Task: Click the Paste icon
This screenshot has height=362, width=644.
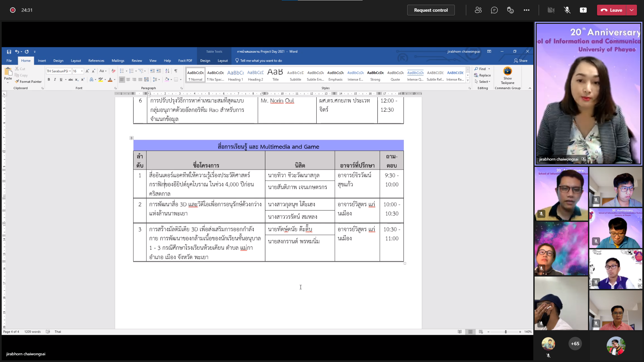Action: pos(8,71)
